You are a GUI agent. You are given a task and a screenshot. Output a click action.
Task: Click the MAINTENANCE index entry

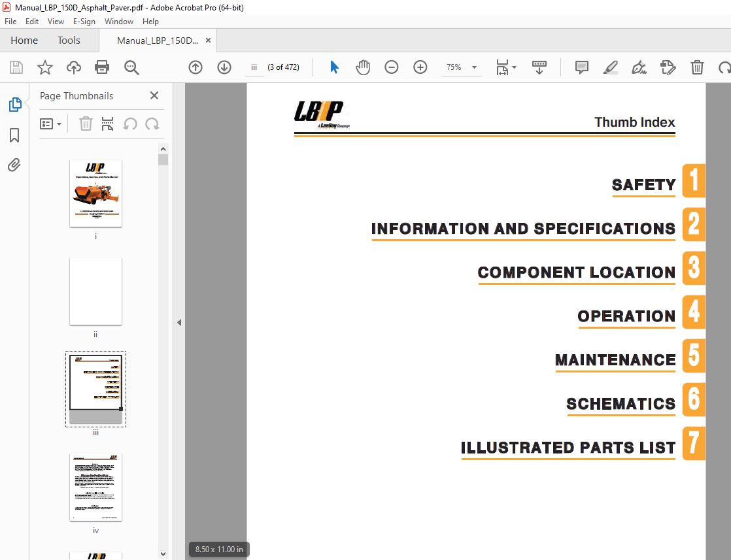pos(615,360)
